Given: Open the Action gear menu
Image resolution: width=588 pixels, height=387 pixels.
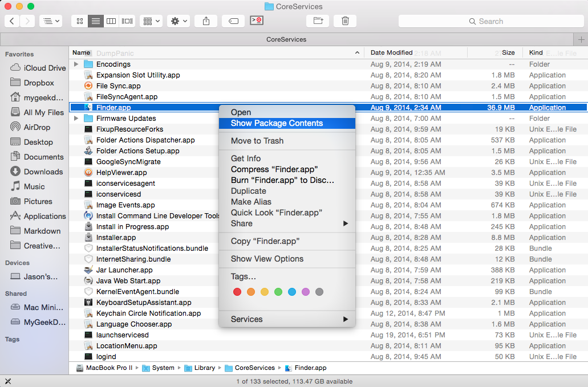Looking at the screenshot, I should pyautogui.click(x=179, y=21).
